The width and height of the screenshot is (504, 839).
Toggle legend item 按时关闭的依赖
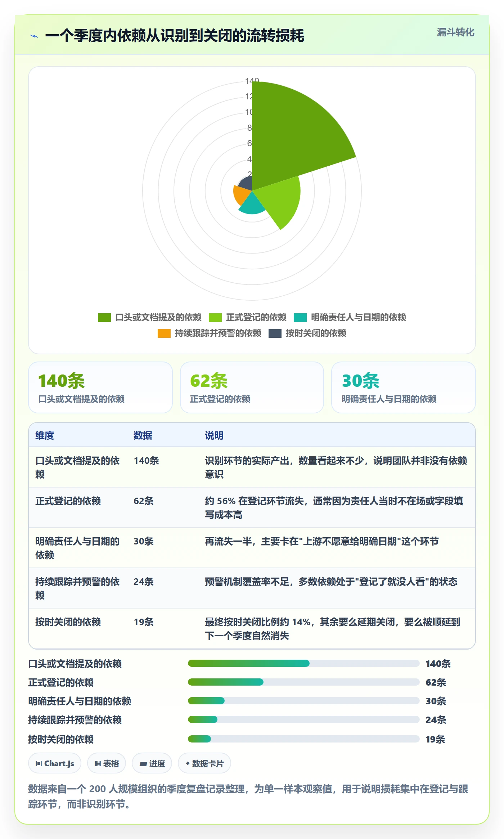pos(307,333)
